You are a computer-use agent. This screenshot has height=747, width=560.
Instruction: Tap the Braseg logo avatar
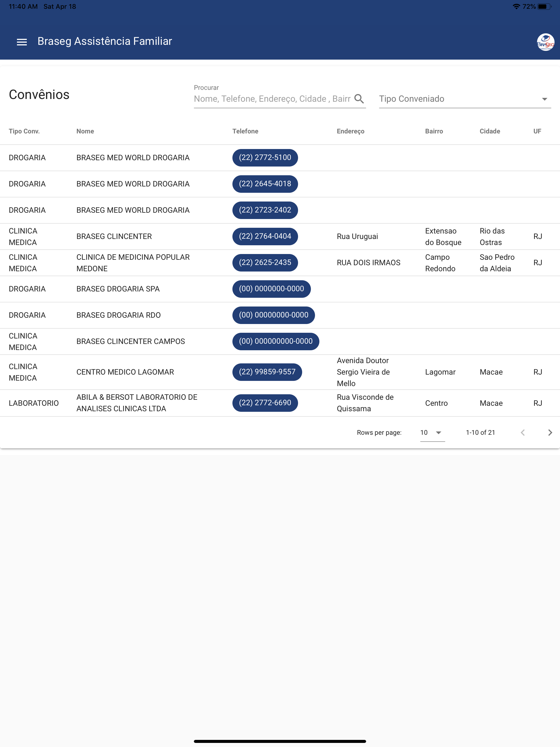(x=545, y=42)
